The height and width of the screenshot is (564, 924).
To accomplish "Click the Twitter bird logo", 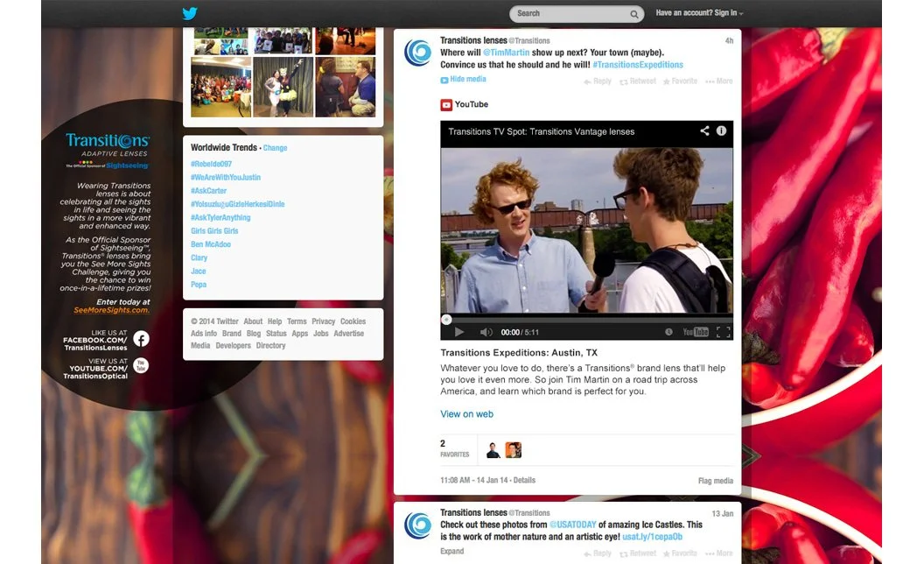I will point(190,13).
